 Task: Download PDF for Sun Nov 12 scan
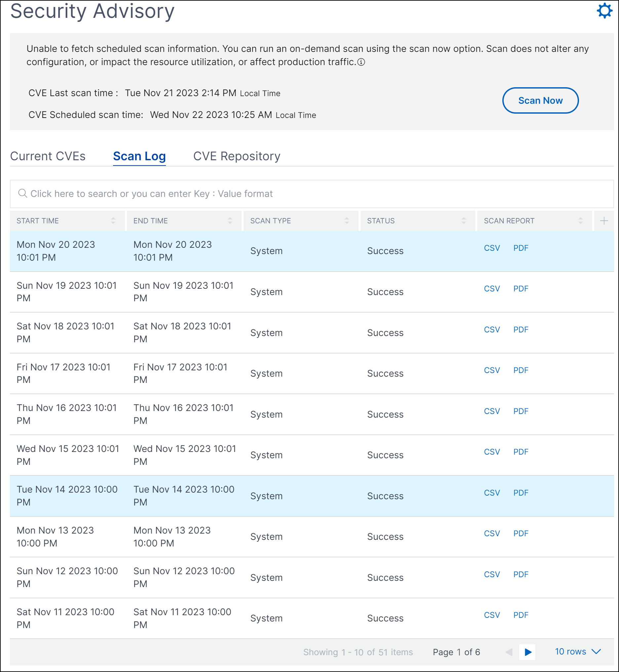click(x=521, y=575)
